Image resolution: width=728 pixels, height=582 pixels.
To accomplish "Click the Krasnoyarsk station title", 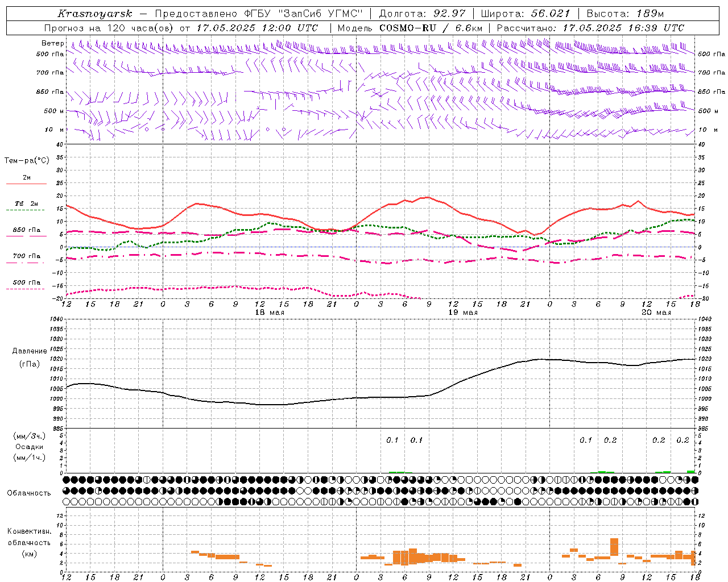I will tap(95, 14).
